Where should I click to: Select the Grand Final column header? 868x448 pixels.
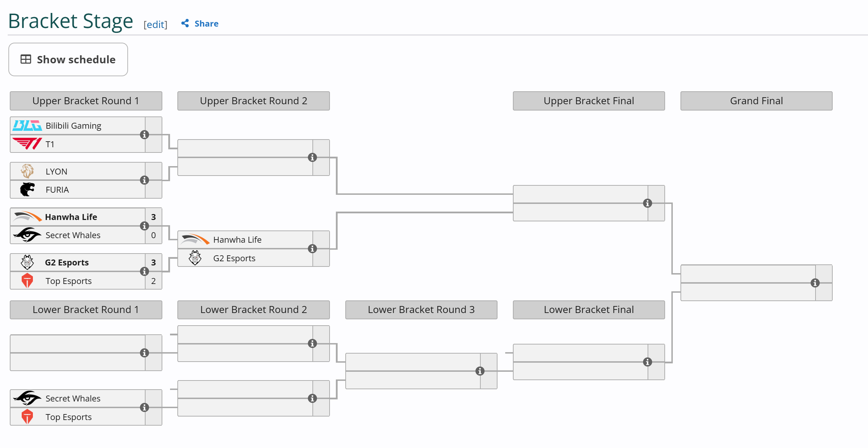pyautogui.click(x=756, y=101)
